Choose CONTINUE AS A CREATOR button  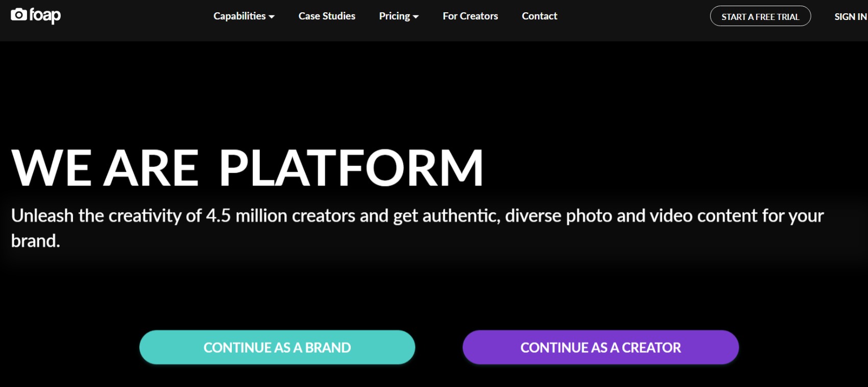tap(600, 347)
